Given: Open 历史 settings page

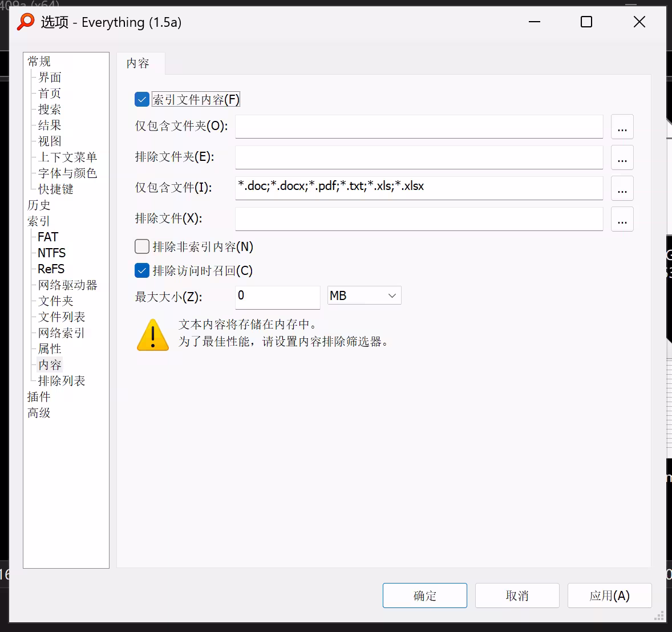Looking at the screenshot, I should (x=39, y=205).
